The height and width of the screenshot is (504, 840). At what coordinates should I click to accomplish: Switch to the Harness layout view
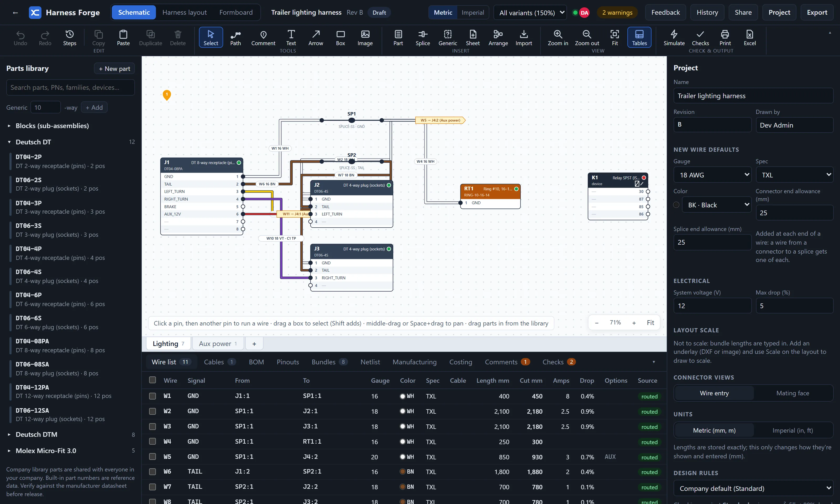184,13
